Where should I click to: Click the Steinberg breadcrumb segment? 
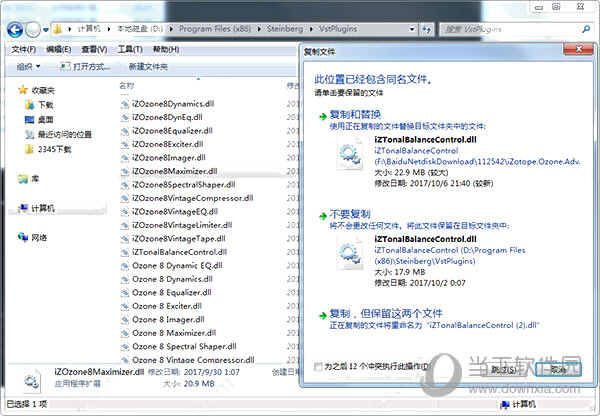pyautogui.click(x=285, y=29)
